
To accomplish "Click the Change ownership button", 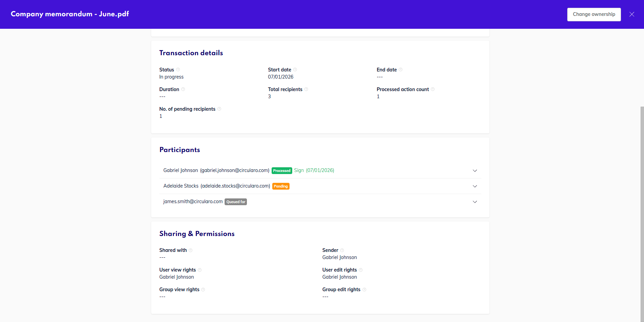I will pos(594,15).
